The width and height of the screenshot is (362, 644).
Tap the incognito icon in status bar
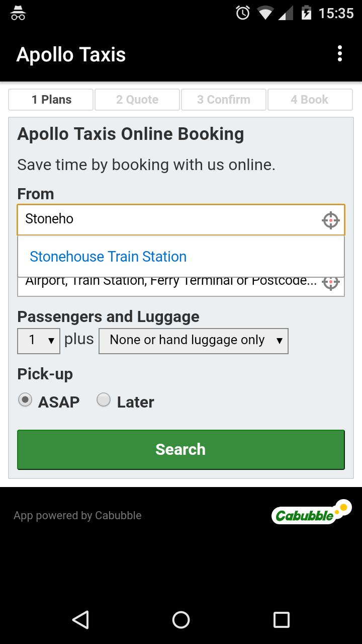pyautogui.click(x=18, y=13)
